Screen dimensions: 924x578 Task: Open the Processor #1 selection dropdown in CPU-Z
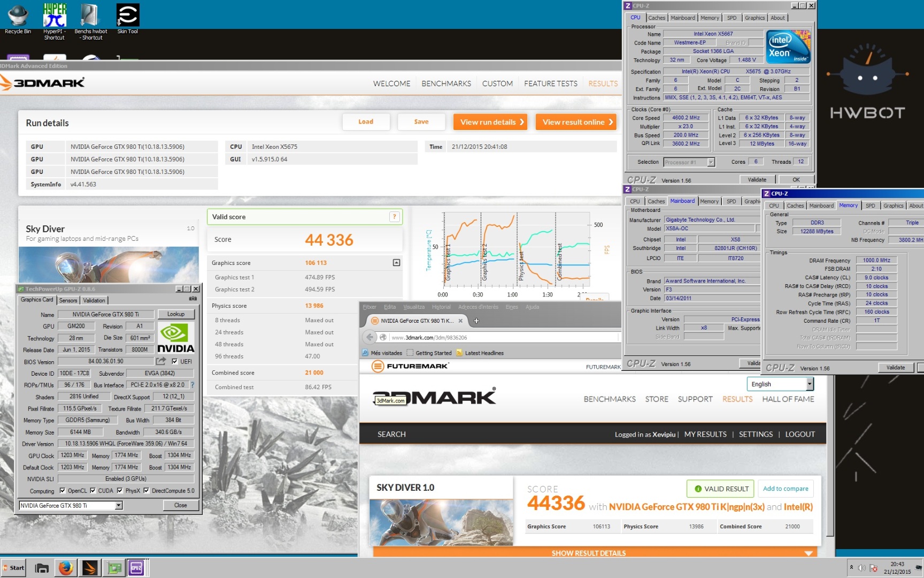pyautogui.click(x=711, y=162)
